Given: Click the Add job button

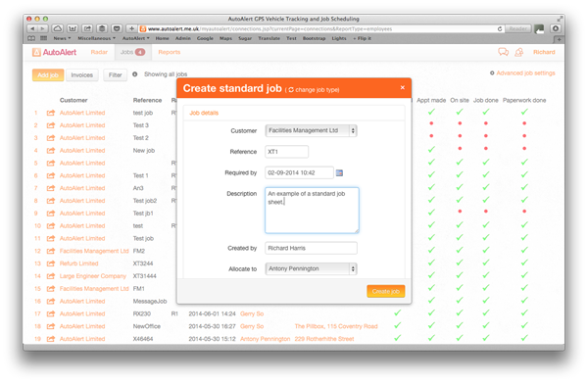Looking at the screenshot, I should (48, 75).
